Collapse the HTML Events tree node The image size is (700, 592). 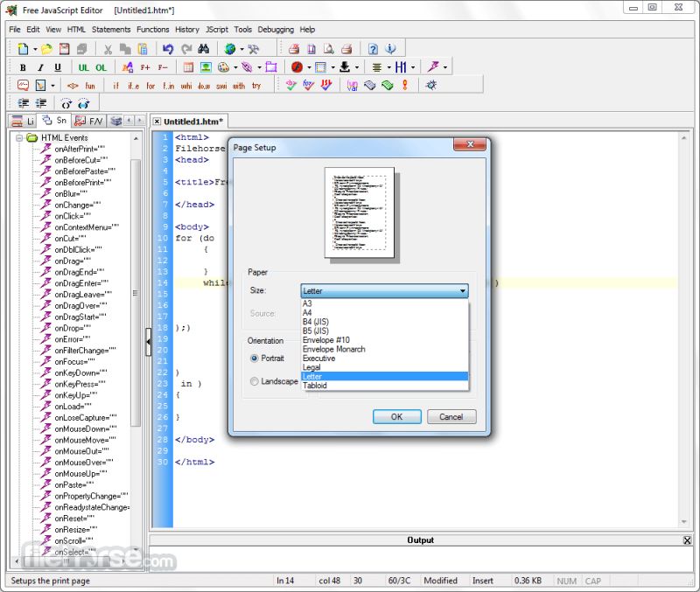tap(19, 137)
